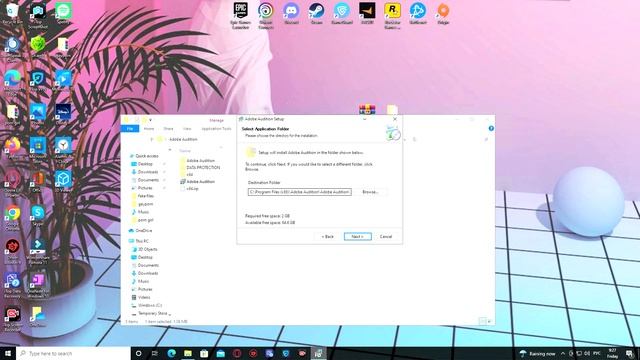Open the Ubisoft Connect desktop icon
The height and width of the screenshot is (360, 640).
[266, 16]
